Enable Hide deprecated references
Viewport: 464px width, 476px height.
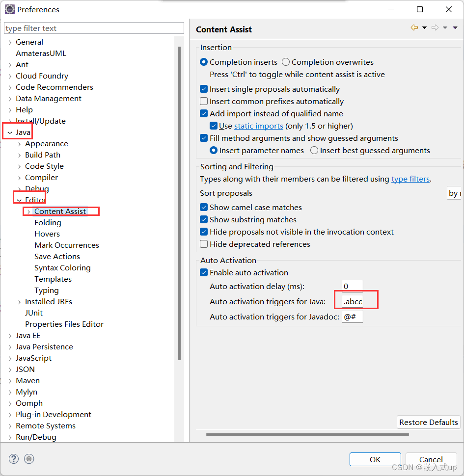204,244
